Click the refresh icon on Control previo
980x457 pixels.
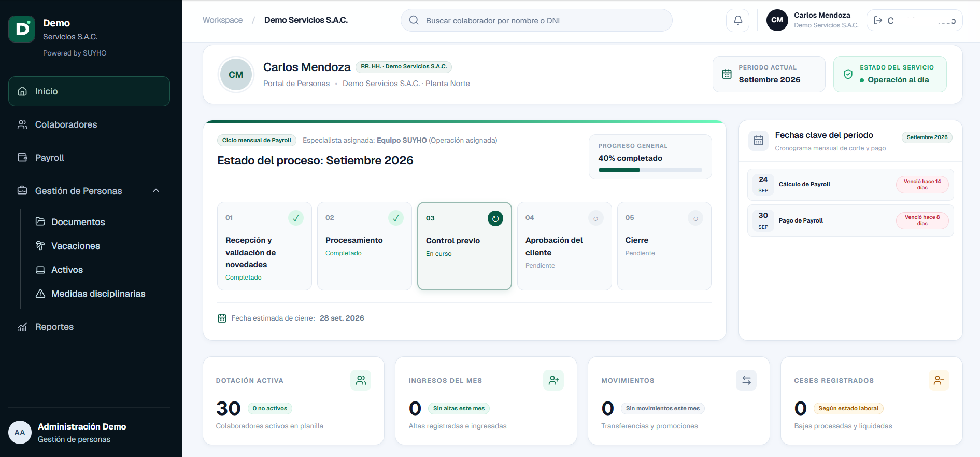tap(495, 218)
